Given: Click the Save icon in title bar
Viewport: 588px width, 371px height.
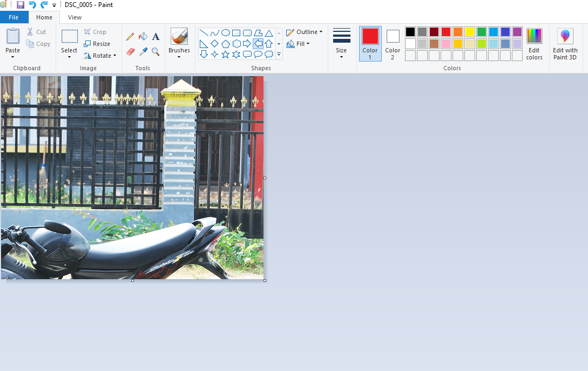Looking at the screenshot, I should (x=21, y=5).
